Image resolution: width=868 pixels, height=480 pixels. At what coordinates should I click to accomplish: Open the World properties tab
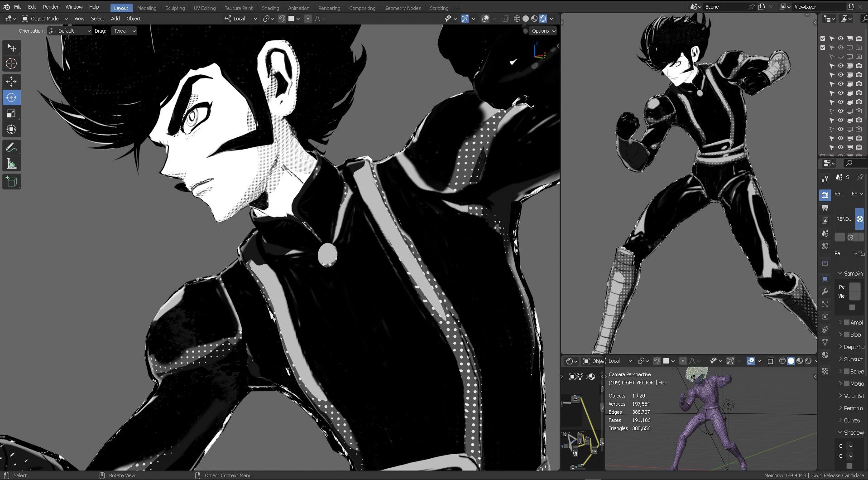(825, 246)
